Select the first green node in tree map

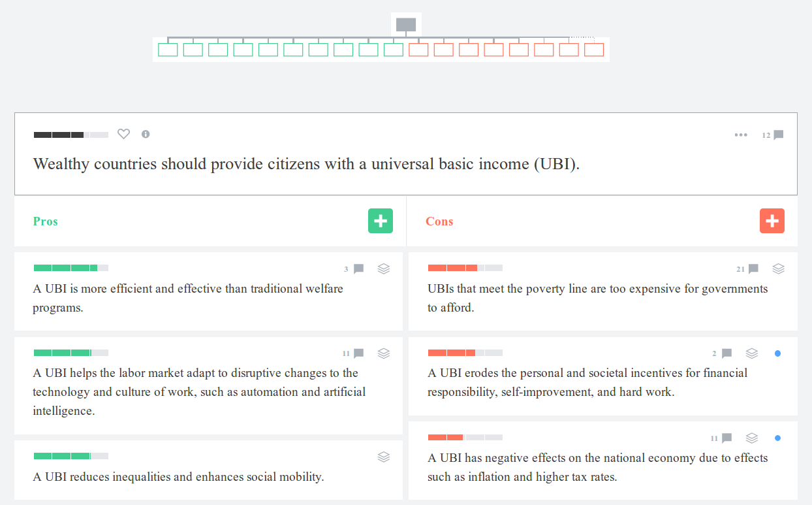click(168, 50)
